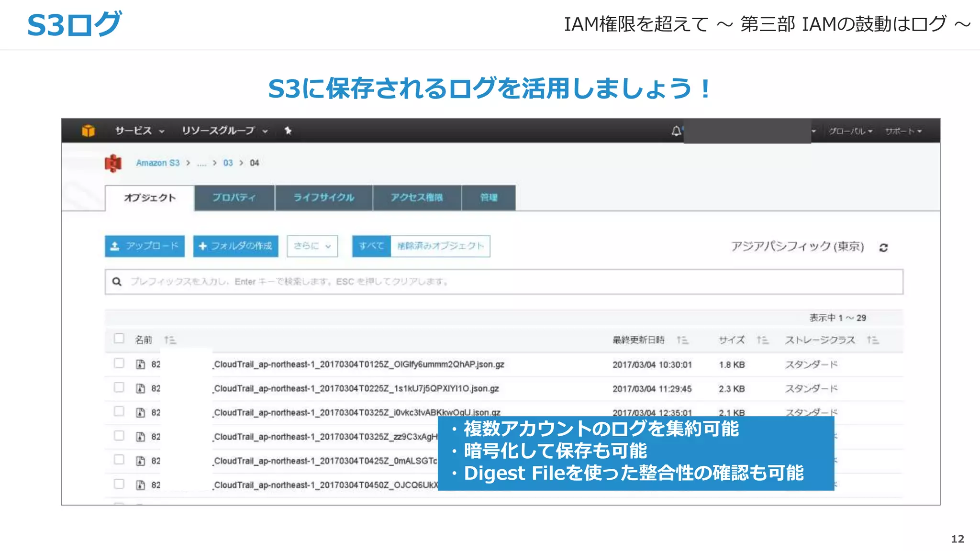Image resolution: width=980 pixels, height=551 pixels.
Task: Open the リソースグループ menu
Action: 224,131
